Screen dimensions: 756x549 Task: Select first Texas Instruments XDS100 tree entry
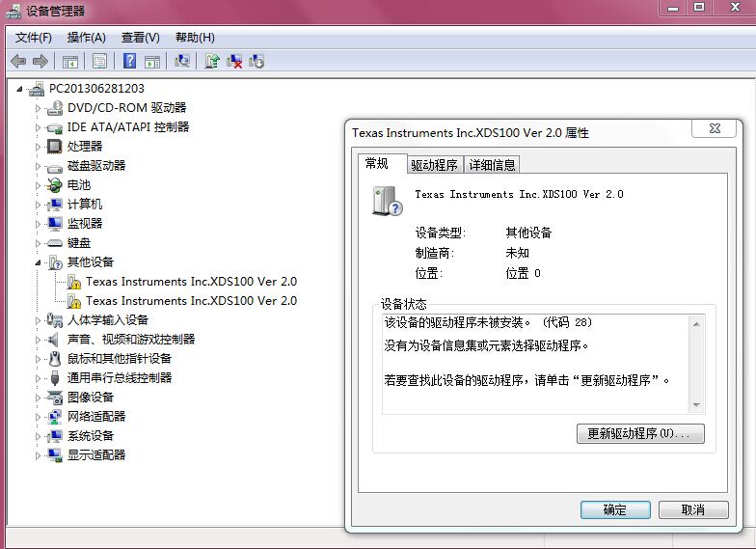(191, 282)
